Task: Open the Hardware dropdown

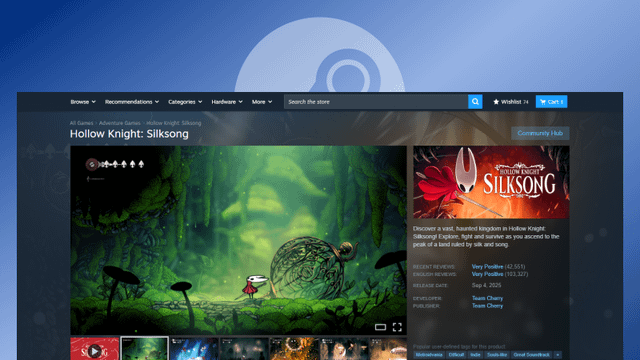Action: coord(227,102)
